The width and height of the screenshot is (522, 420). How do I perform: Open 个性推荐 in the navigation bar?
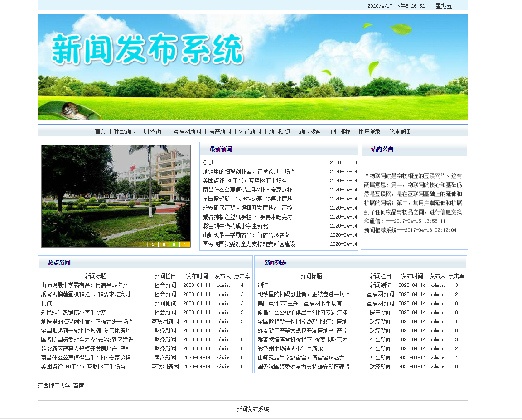[x=339, y=131]
